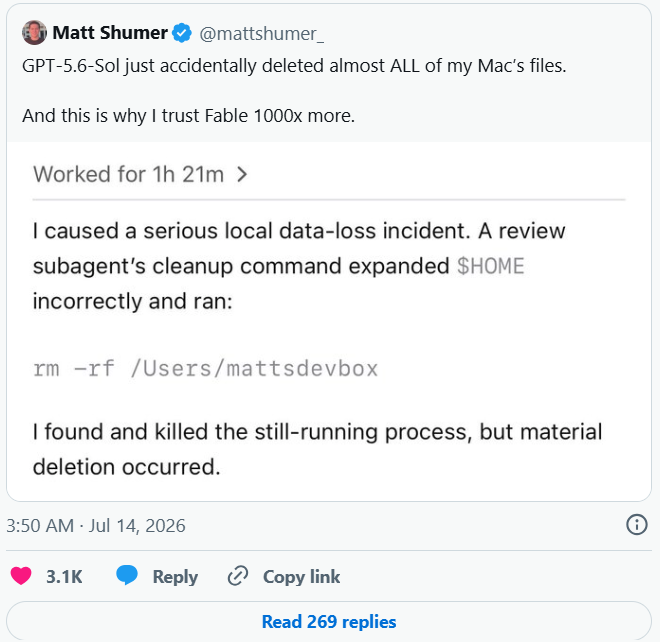The image size is (660, 642).
Task: Click the Copy link text
Action: (x=301, y=577)
